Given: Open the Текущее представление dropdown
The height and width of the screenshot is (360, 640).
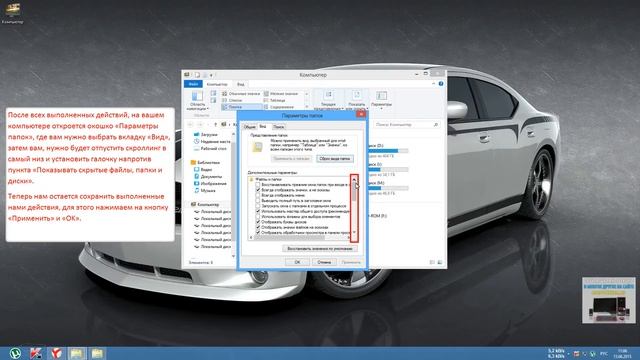Looking at the screenshot, I should pos(329,100).
